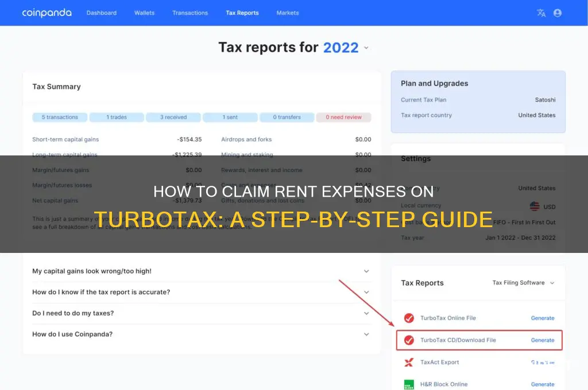Click the Coinpanda logo

pos(47,13)
